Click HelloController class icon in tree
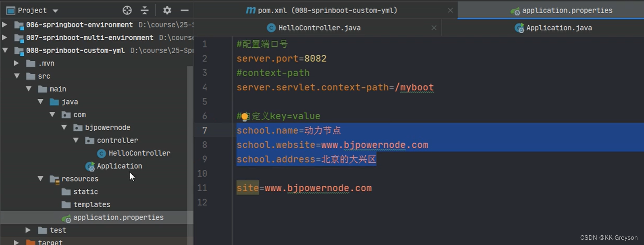This screenshot has width=644, height=245. tap(102, 153)
